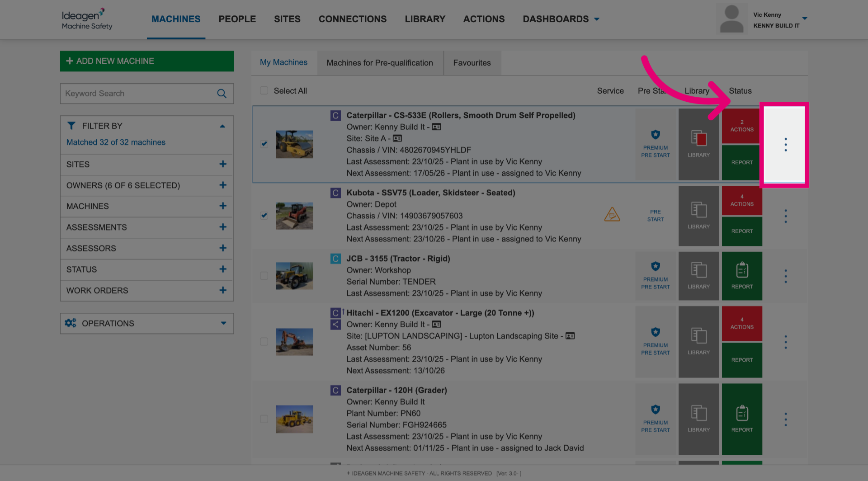Open the Caterpillar 120H (Grader) title link
The width and height of the screenshot is (868, 481).
tap(396, 390)
